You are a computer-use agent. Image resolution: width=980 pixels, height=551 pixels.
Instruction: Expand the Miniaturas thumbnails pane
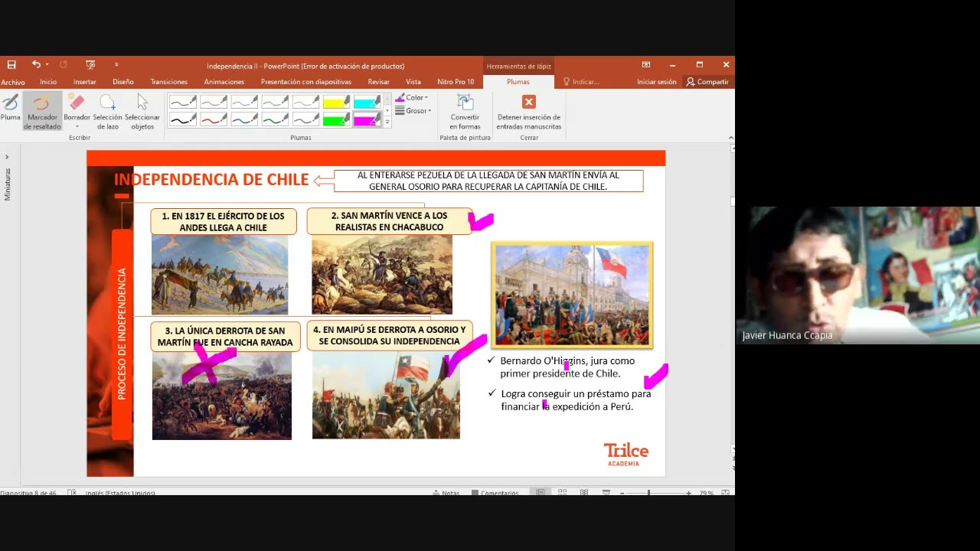coord(7,157)
